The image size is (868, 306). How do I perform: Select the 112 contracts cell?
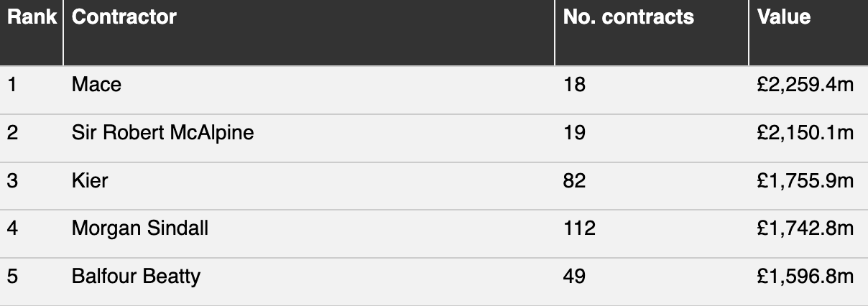click(580, 228)
